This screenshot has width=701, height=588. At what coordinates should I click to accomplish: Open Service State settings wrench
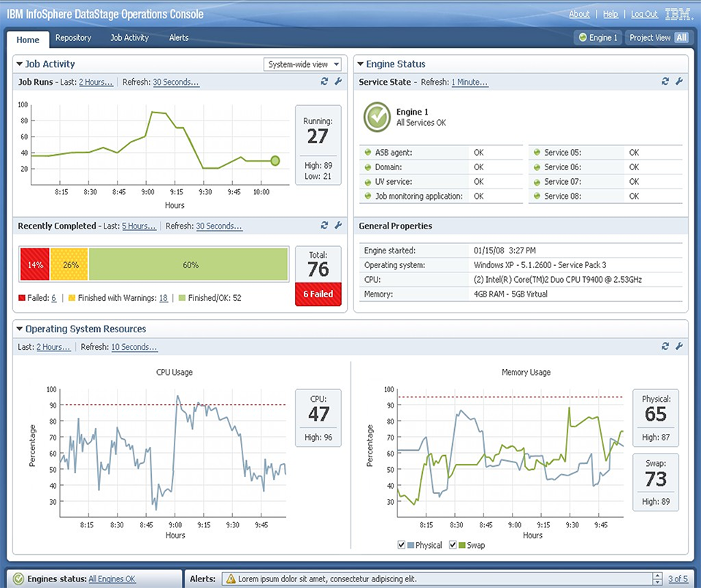[x=679, y=81]
